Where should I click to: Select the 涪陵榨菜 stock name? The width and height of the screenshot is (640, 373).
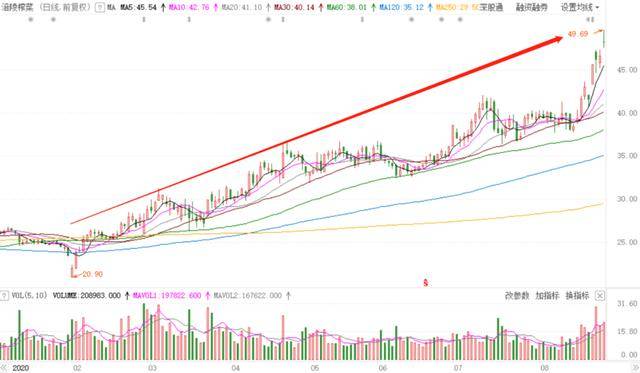pyautogui.click(x=17, y=7)
